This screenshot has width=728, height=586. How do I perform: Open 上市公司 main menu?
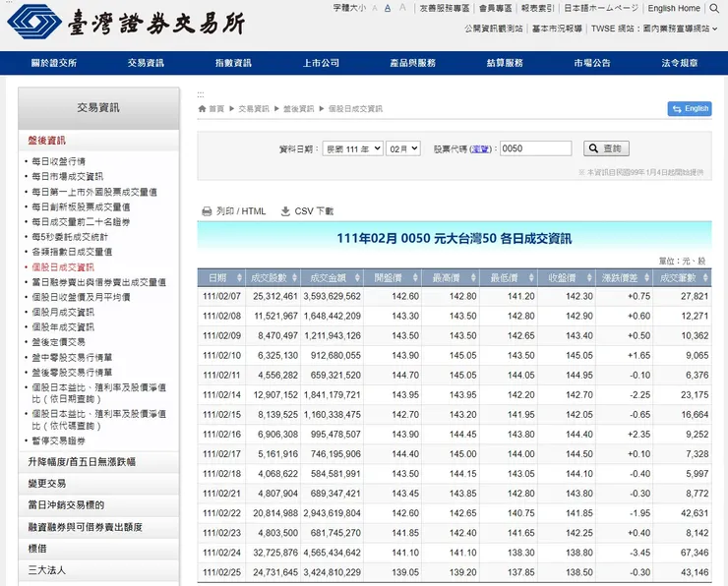pos(321,63)
